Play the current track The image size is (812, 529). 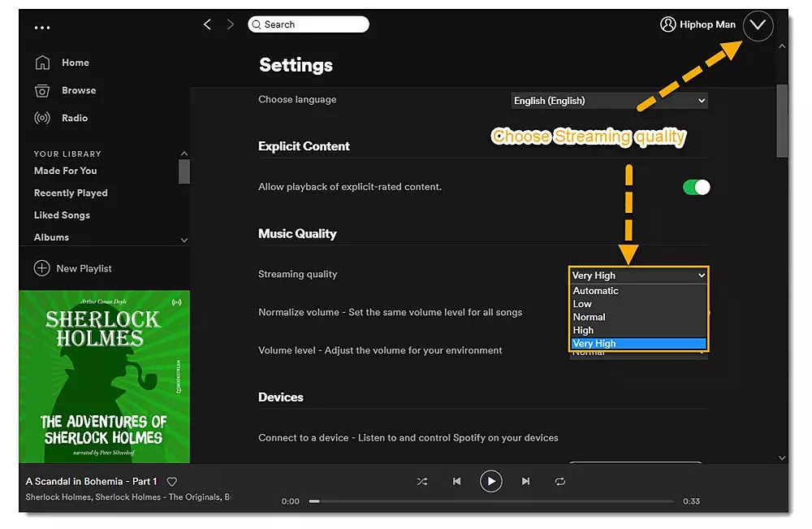491,481
